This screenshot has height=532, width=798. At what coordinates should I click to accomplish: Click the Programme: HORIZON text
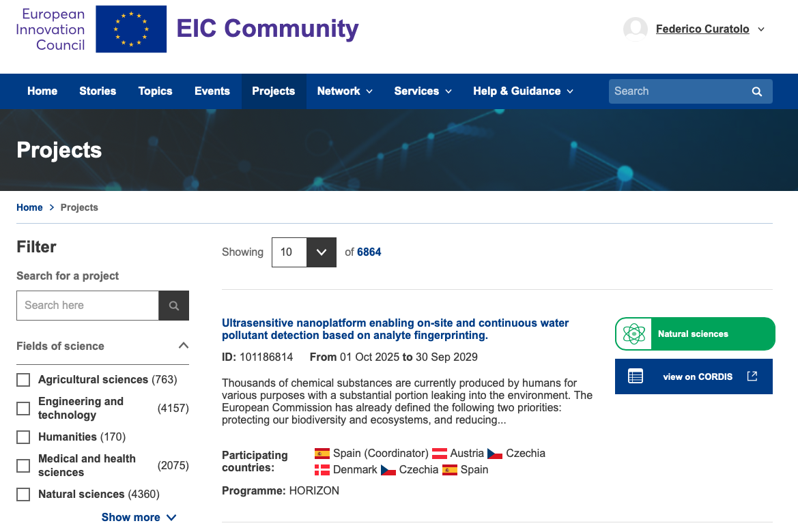281,491
